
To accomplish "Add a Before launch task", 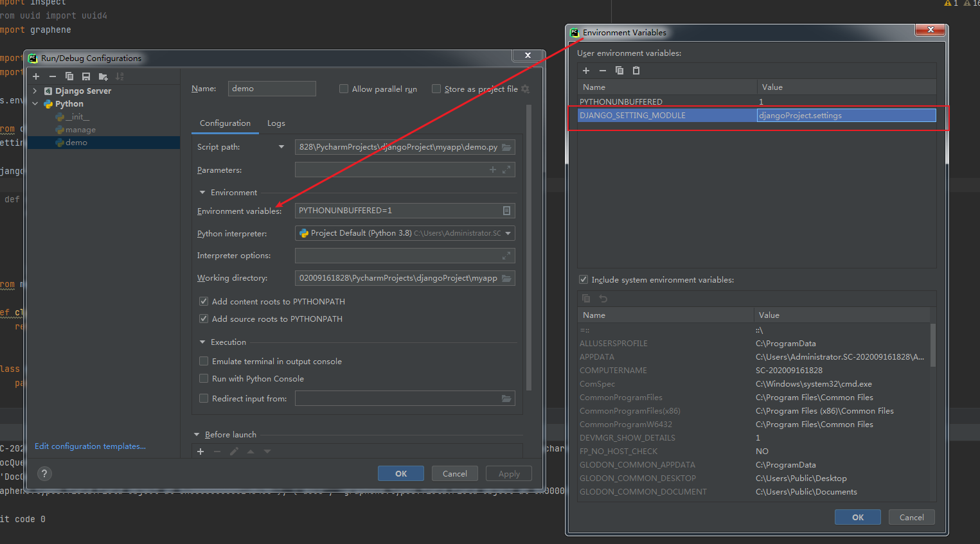I will point(200,452).
